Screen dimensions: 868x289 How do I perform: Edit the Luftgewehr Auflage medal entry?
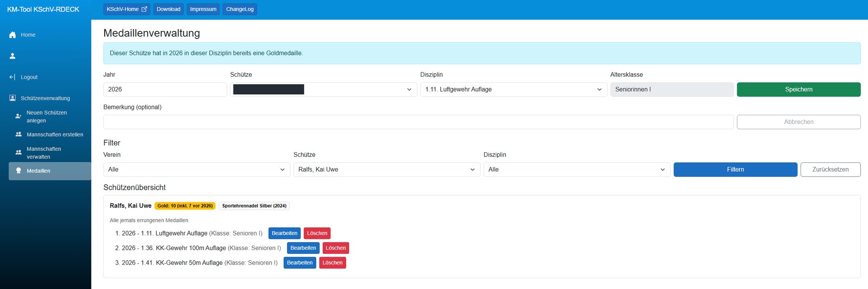point(285,233)
